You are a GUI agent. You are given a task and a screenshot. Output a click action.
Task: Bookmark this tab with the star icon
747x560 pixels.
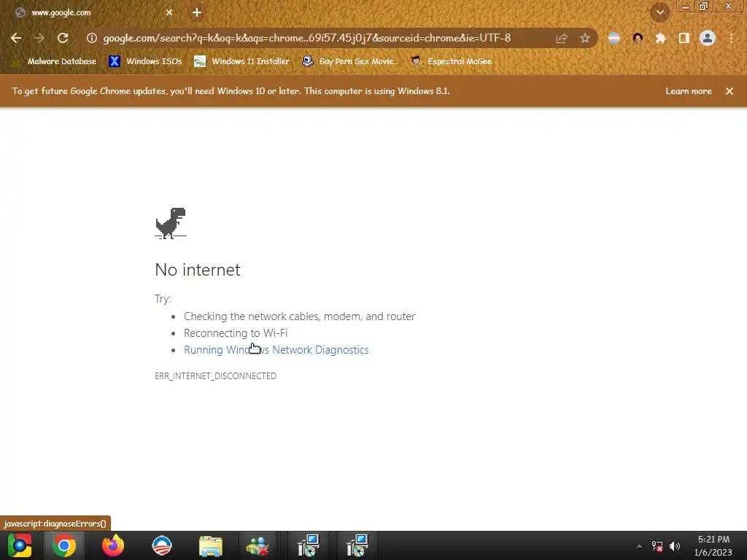coord(585,38)
